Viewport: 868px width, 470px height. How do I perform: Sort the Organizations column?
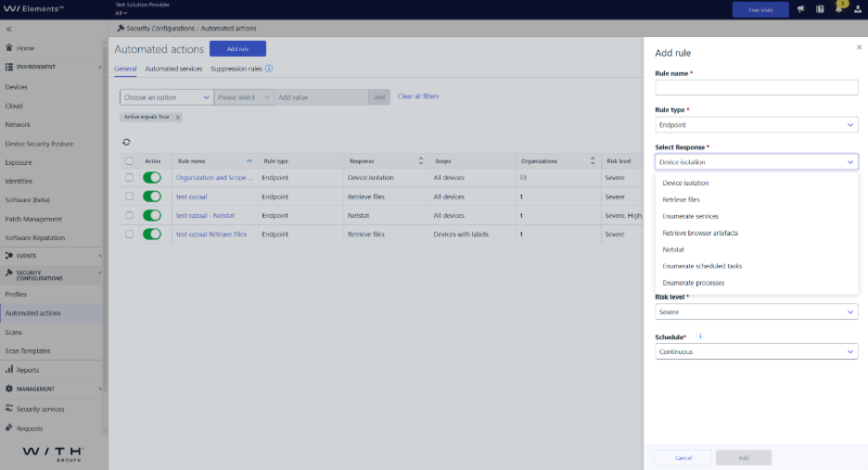[593, 161]
